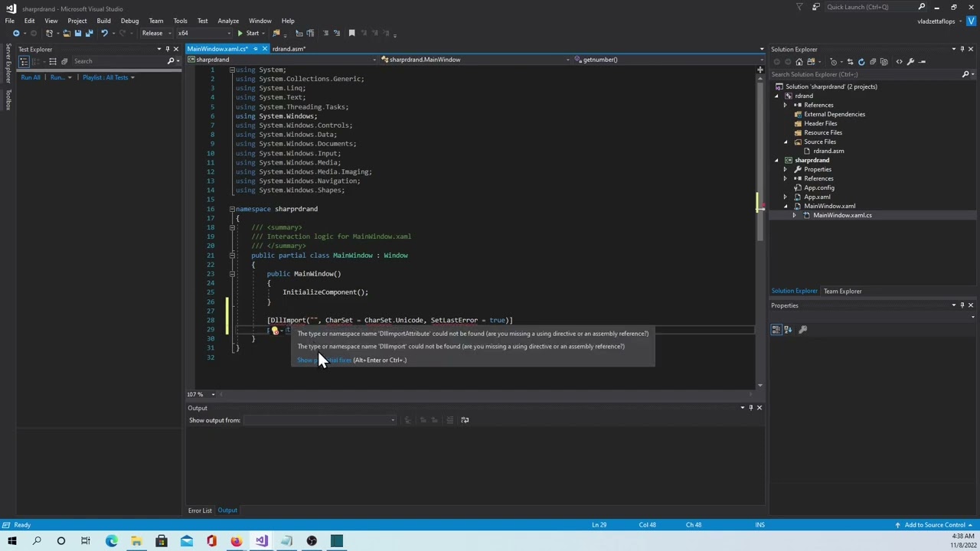Open the Playlist: All Tests dropdown
This screenshot has height=551, width=980.
point(108,77)
